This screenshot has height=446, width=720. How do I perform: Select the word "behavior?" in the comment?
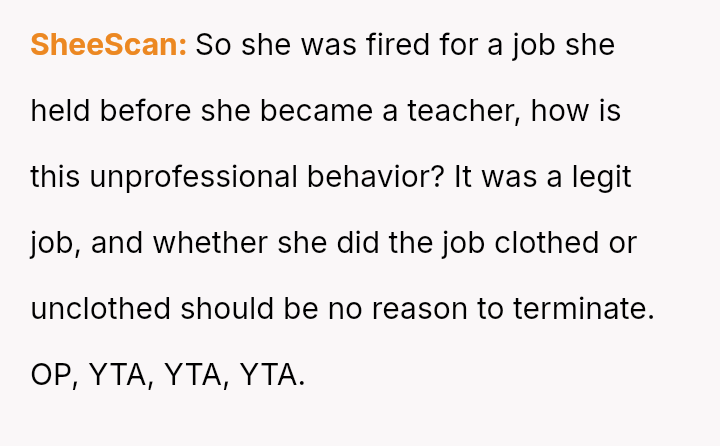[375, 177]
